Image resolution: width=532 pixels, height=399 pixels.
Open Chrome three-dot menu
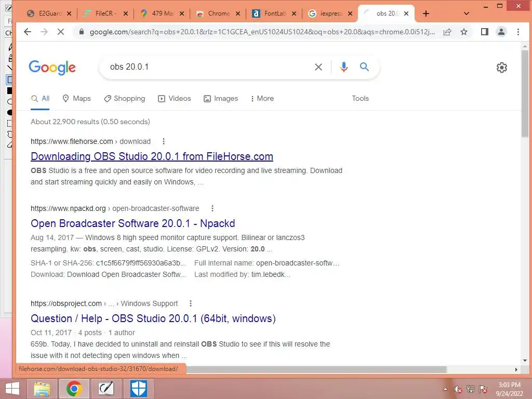(x=518, y=32)
